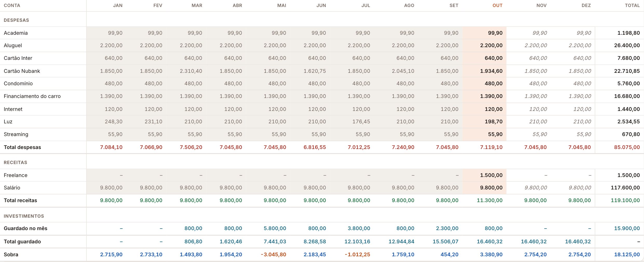The height and width of the screenshot is (262, 644).
Task: Click the Cartão Inter row label
Action: pos(18,58)
